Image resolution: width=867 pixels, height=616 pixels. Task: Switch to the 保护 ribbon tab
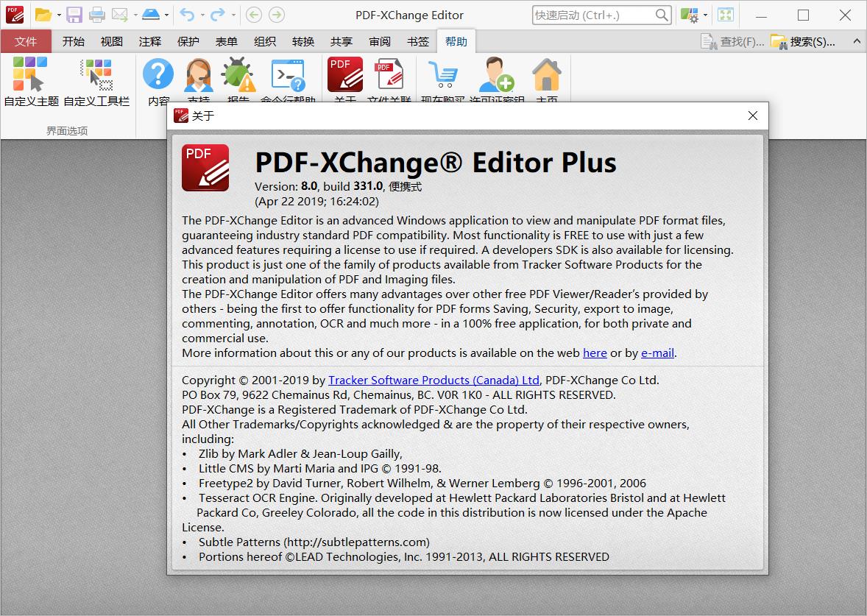188,41
